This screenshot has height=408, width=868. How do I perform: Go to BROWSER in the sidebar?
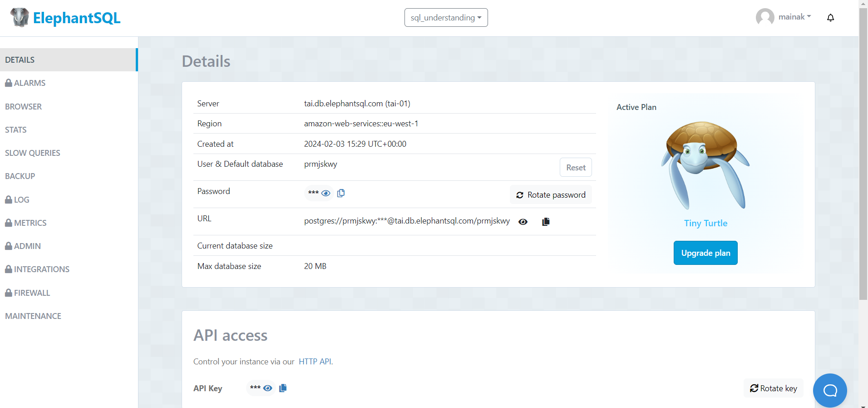[x=24, y=106]
